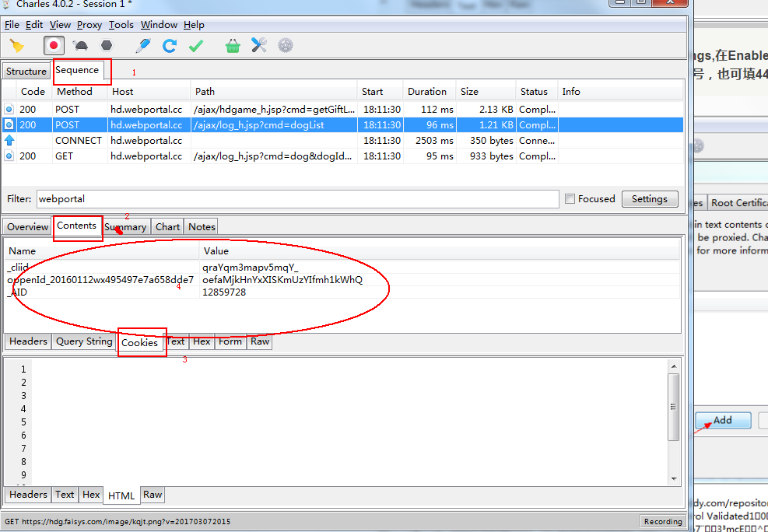Viewport: 768px width, 532px height.
Task: Select the oppenId cookie value oefaMjkHnYxXISKmUzYIfmh1kWhQ
Action: pyautogui.click(x=282, y=280)
